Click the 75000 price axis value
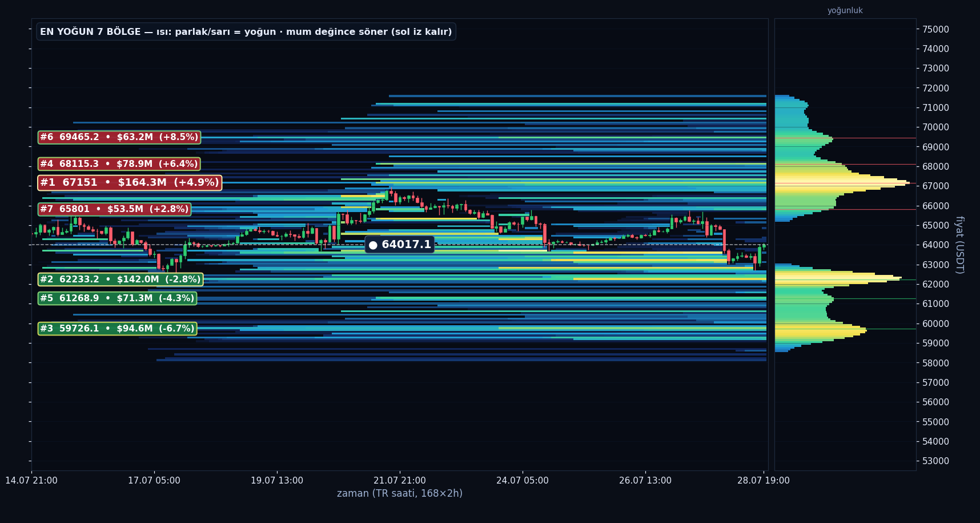 point(935,29)
